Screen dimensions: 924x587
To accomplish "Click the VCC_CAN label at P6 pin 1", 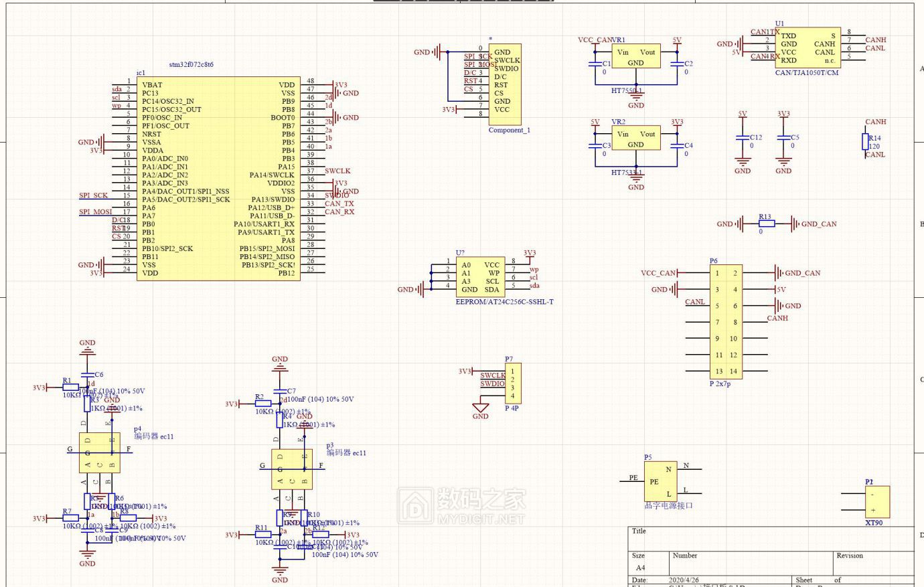I will [658, 273].
